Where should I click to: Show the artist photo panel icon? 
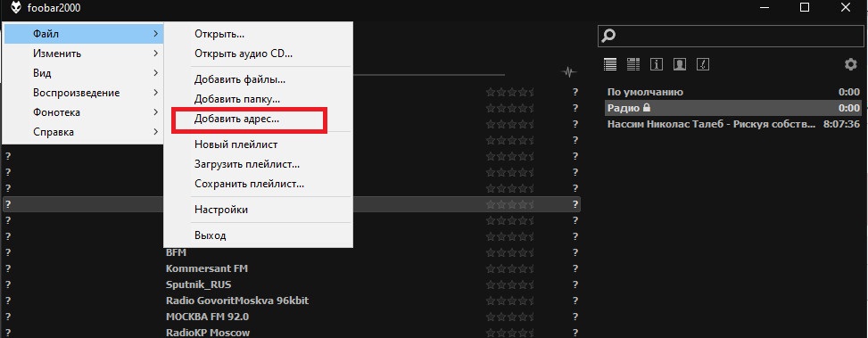[x=680, y=64]
